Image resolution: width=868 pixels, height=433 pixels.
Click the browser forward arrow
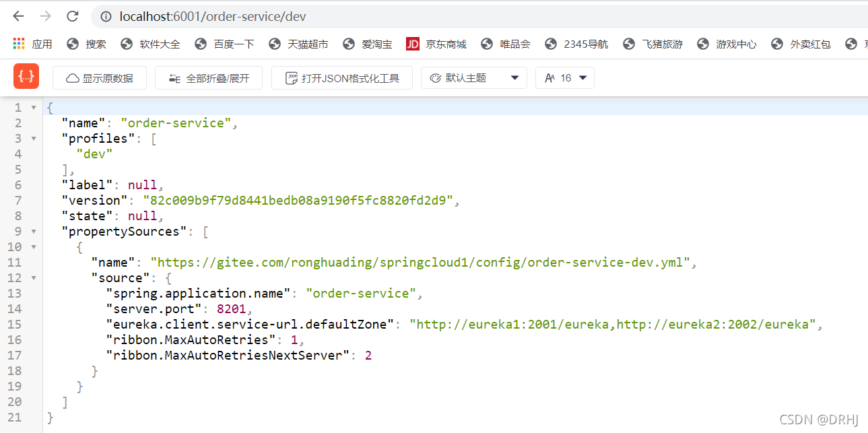point(46,16)
